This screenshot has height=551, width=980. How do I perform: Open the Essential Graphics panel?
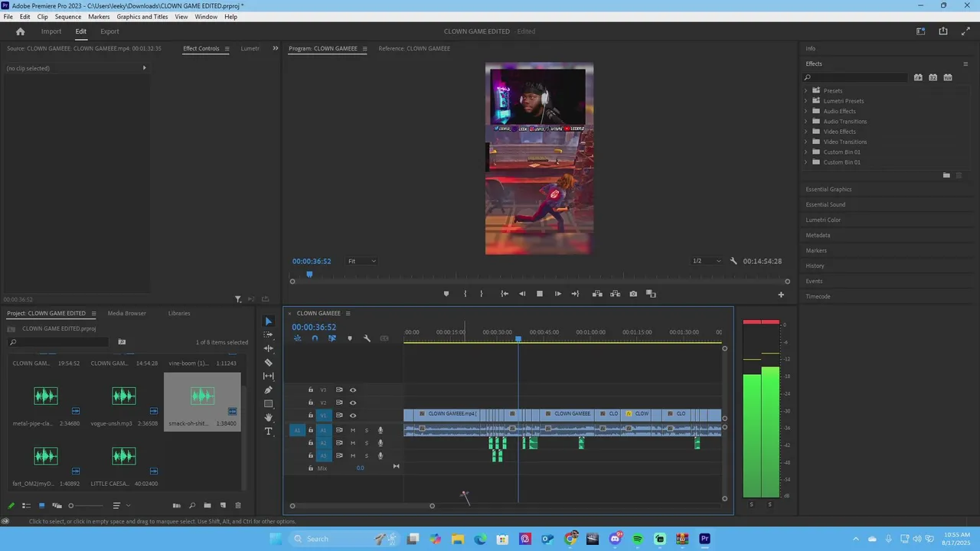pos(828,189)
